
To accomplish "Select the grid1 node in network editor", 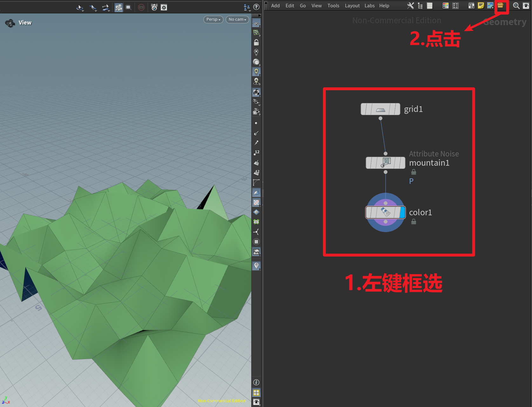I will tap(380, 109).
